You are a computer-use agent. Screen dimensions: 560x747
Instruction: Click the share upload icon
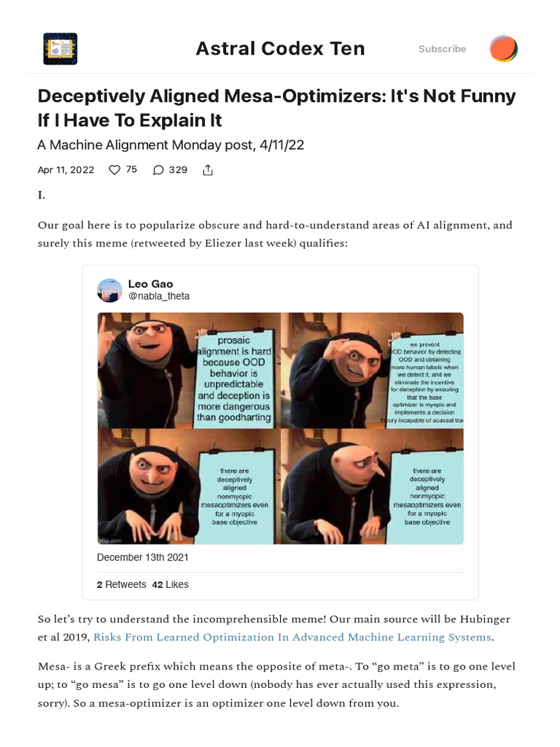pos(208,170)
